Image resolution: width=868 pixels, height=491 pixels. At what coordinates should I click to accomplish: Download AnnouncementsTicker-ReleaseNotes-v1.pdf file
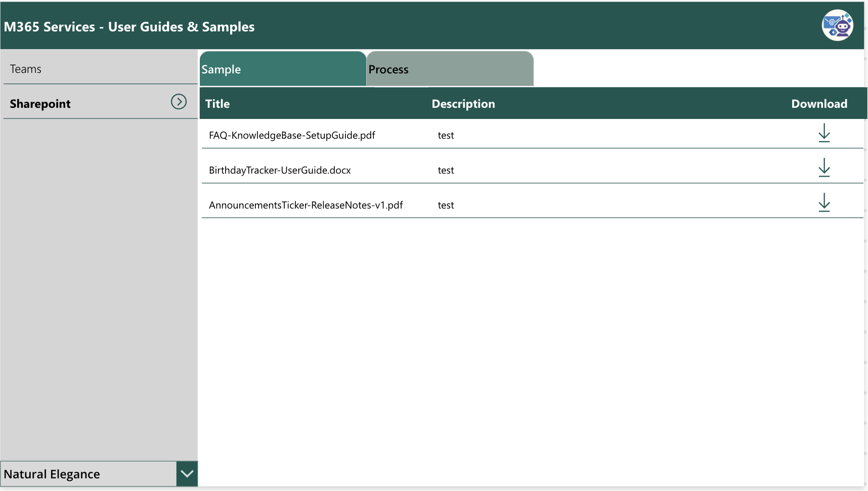[x=824, y=202]
